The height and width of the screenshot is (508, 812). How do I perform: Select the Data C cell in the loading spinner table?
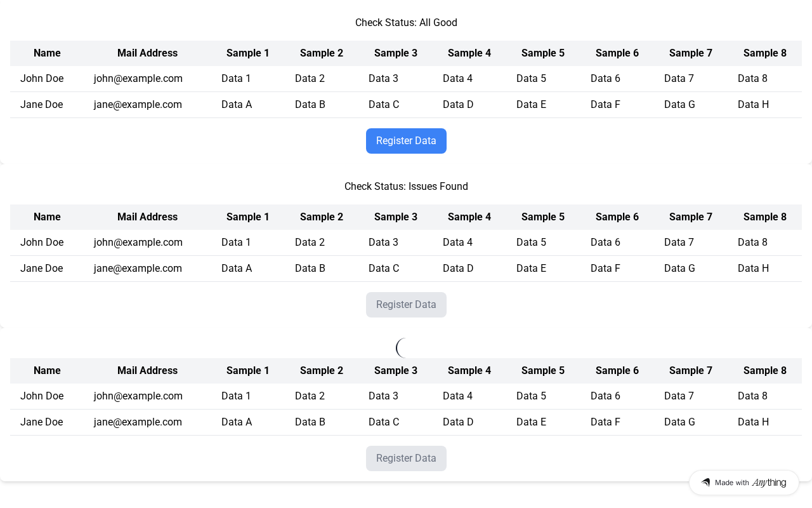(384, 422)
